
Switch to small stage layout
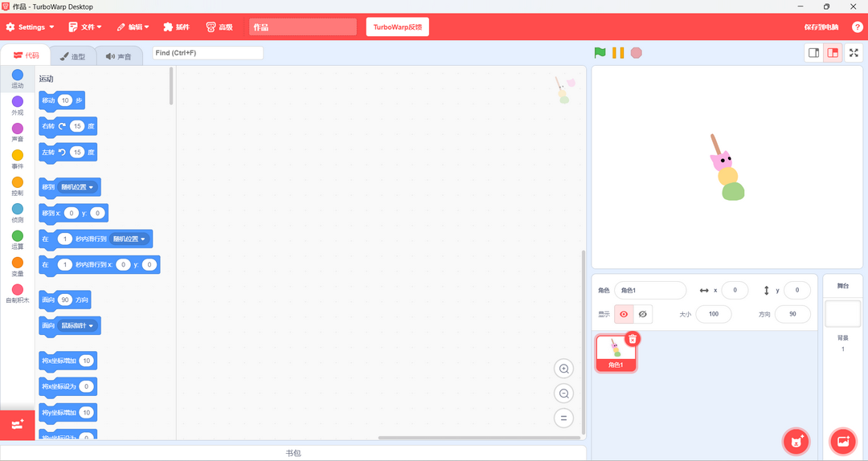coord(813,53)
